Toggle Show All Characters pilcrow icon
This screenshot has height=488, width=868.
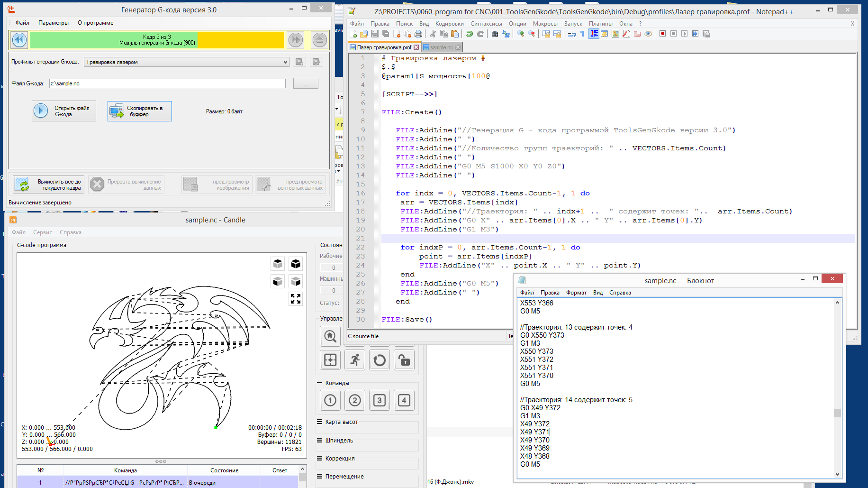[582, 34]
